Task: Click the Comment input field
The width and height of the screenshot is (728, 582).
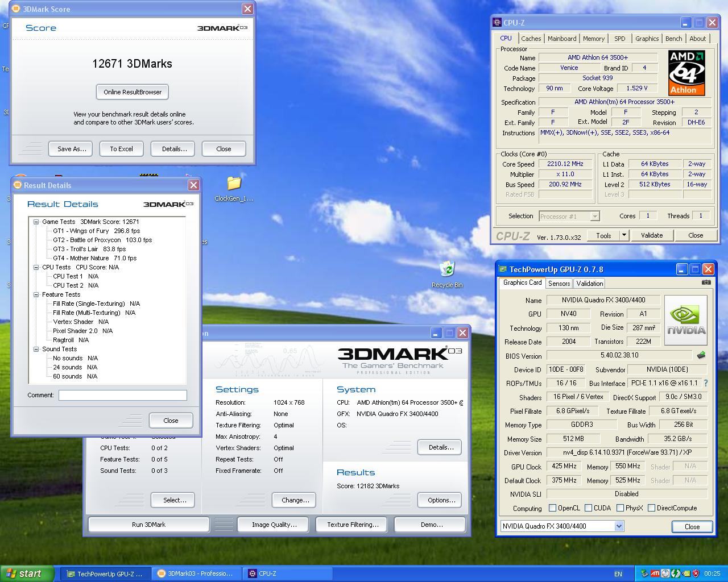Action: pos(122,395)
